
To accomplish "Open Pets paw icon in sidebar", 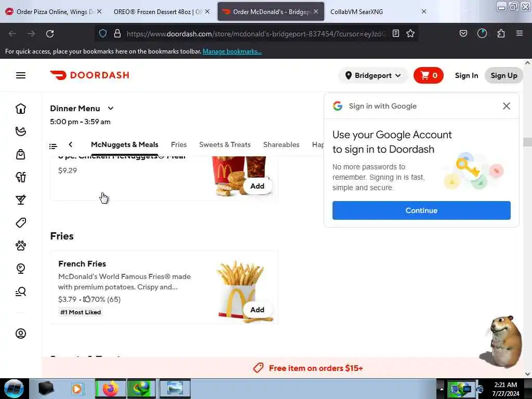I will click(x=21, y=245).
